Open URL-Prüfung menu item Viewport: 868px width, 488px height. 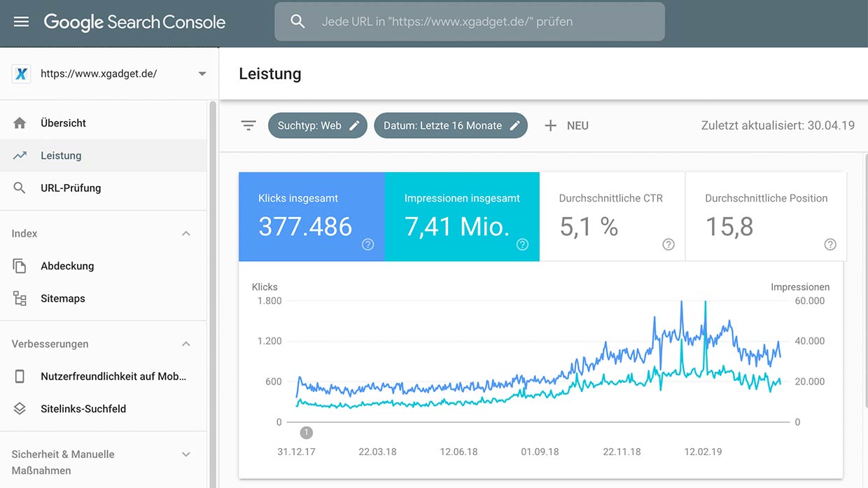[x=104, y=188]
